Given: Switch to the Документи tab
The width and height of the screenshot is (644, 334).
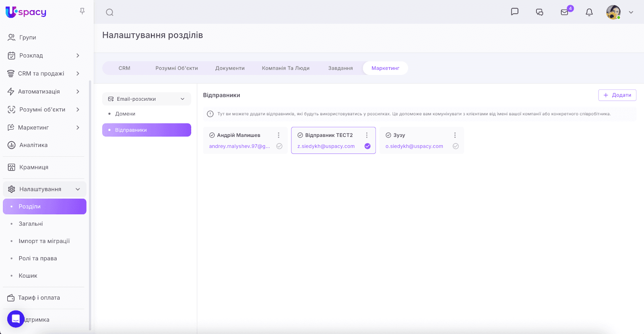Looking at the screenshot, I should click(x=230, y=68).
